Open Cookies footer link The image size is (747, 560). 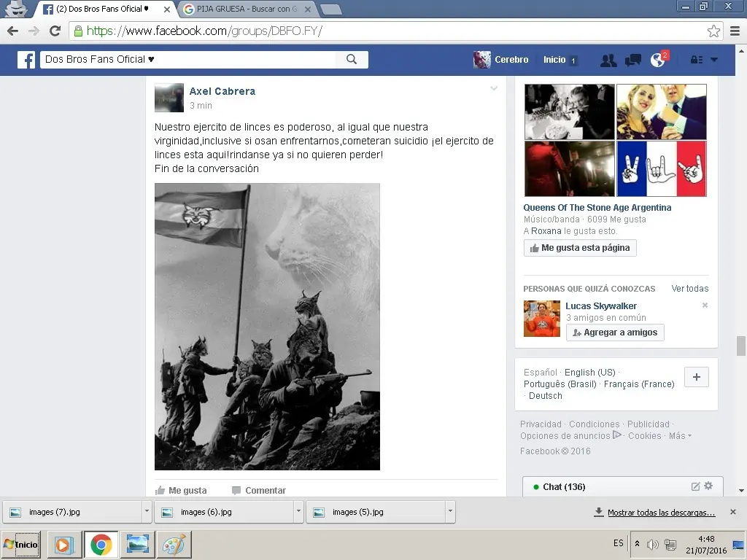[x=645, y=436]
